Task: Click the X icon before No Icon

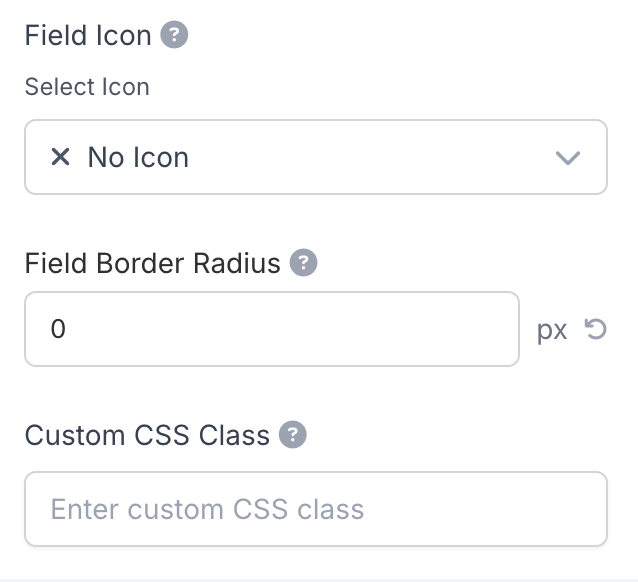Action: (x=60, y=157)
